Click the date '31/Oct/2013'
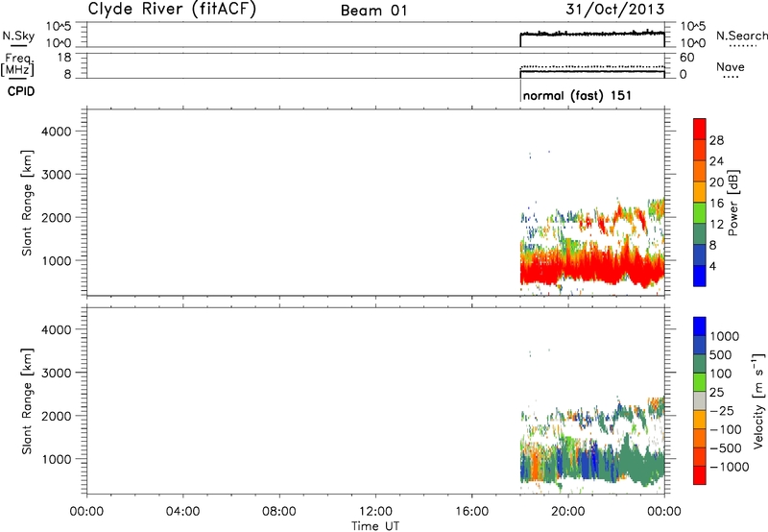This screenshot has width=768, height=532. (x=615, y=9)
